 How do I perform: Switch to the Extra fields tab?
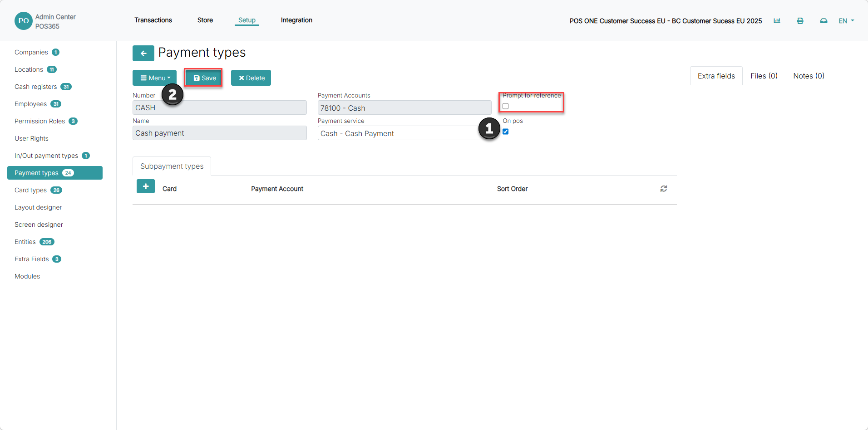[x=716, y=76]
